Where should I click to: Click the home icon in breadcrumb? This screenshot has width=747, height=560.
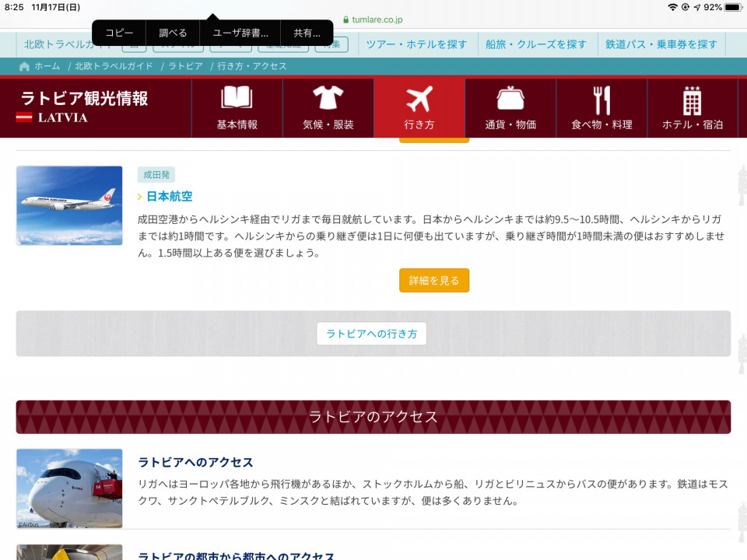coord(25,66)
